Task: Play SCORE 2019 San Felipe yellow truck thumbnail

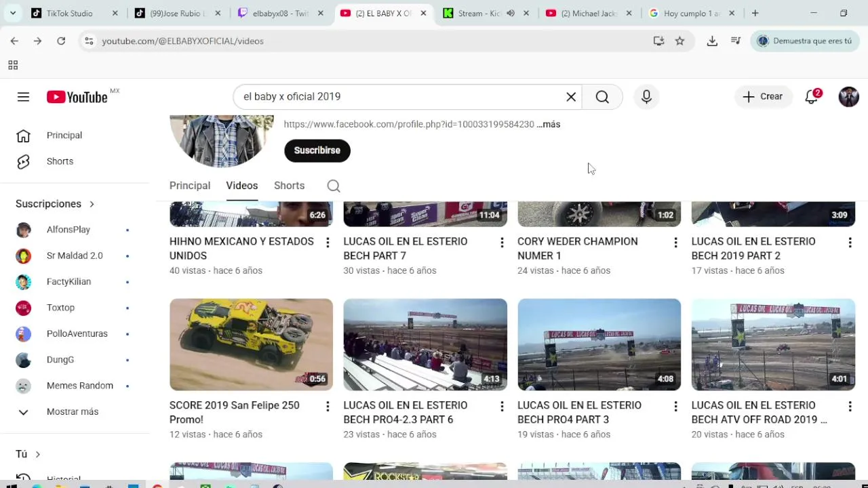Action: tap(251, 344)
